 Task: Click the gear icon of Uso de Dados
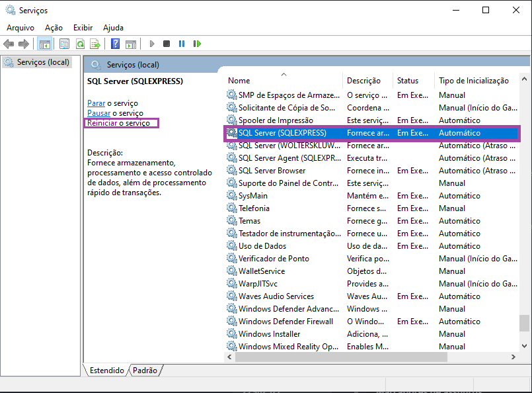232,245
